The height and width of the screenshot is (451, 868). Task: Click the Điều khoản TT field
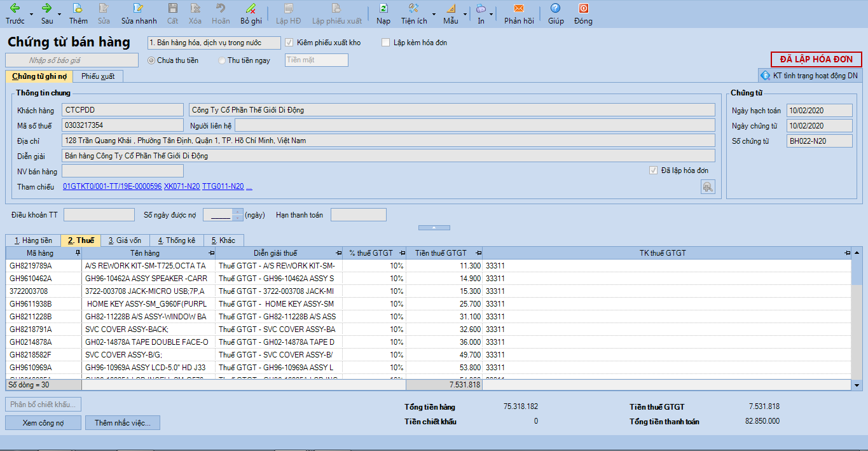pyautogui.click(x=99, y=215)
